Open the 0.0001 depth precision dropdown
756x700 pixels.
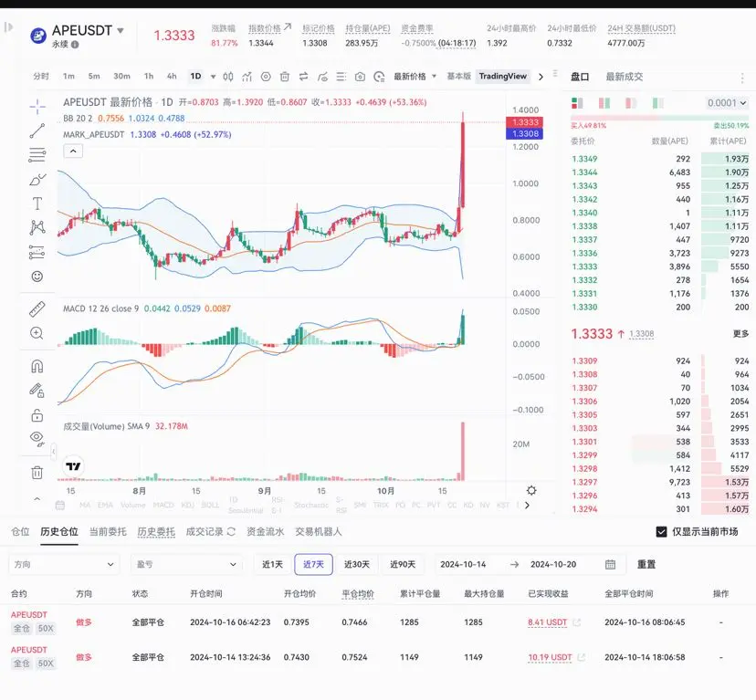pyautogui.click(x=727, y=103)
